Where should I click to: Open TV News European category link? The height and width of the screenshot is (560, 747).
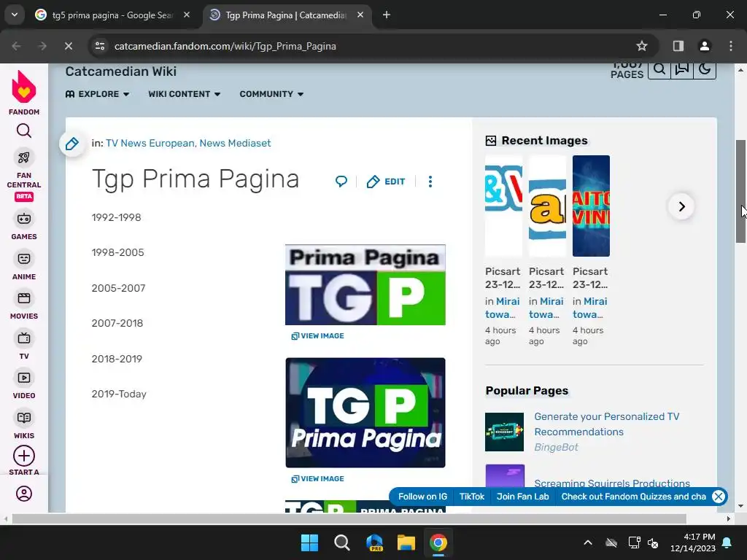(150, 144)
